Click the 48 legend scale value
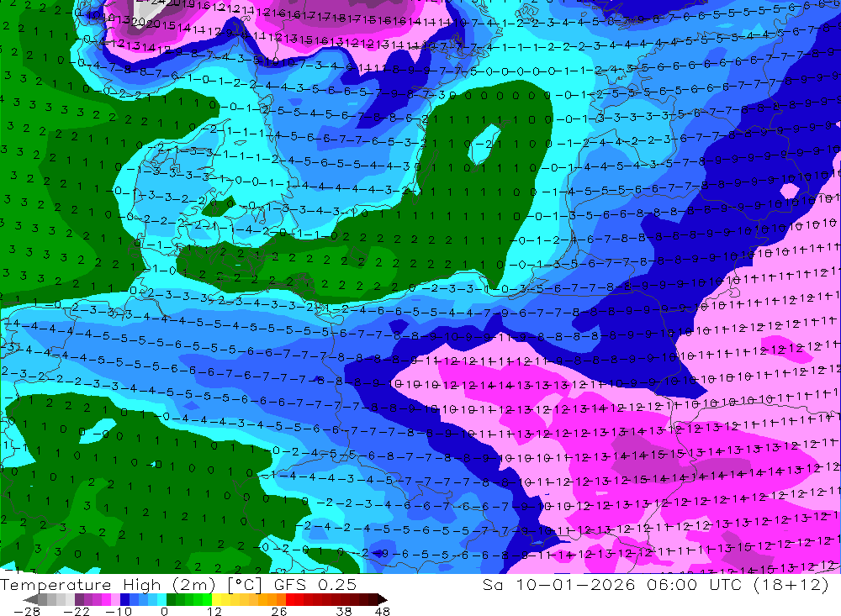The width and height of the screenshot is (841, 616). coord(383,611)
